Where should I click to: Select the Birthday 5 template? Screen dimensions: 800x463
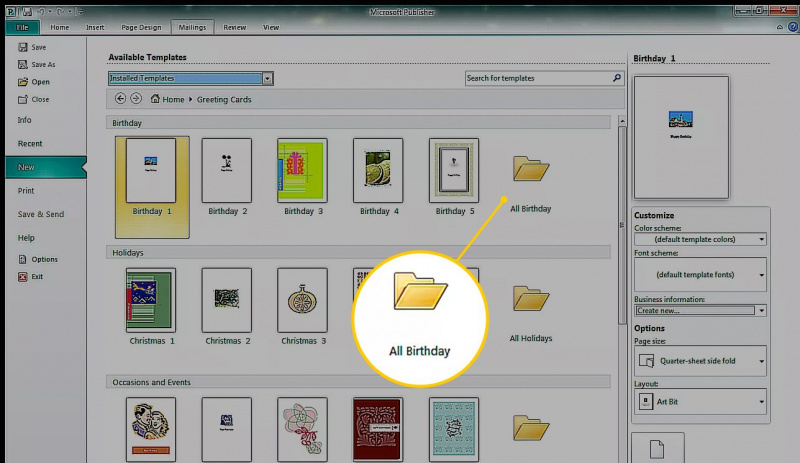454,177
